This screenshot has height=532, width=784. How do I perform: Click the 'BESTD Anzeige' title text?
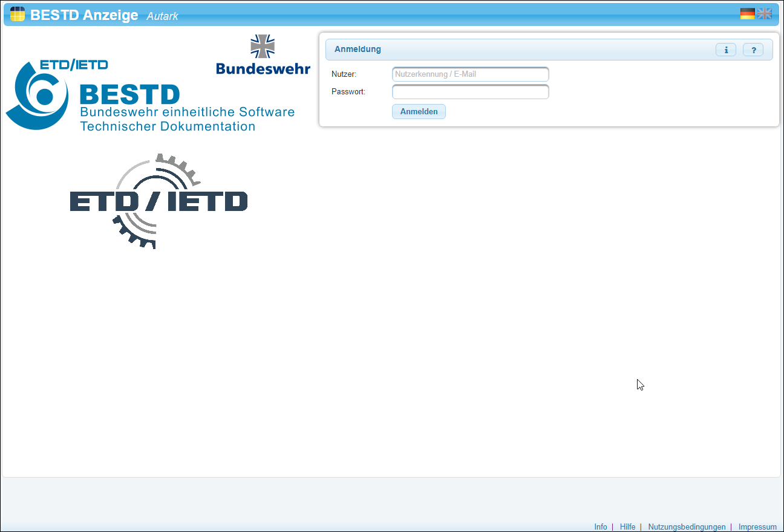pyautogui.click(x=84, y=15)
